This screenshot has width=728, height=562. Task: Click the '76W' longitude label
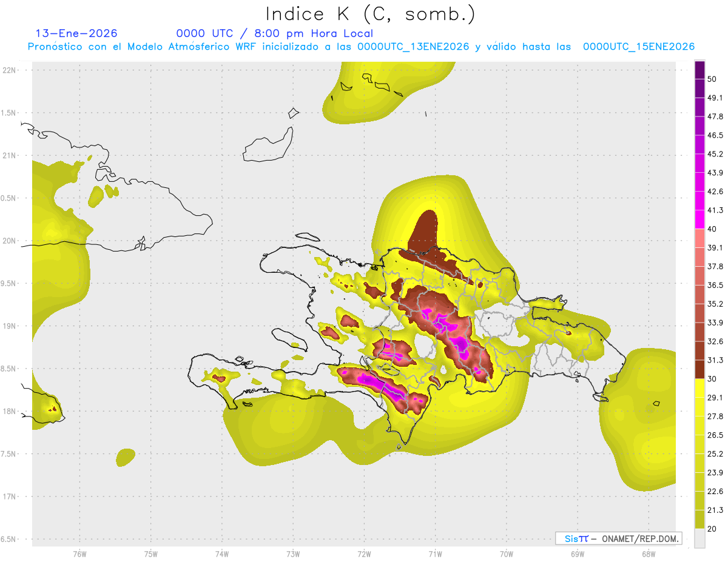79,554
